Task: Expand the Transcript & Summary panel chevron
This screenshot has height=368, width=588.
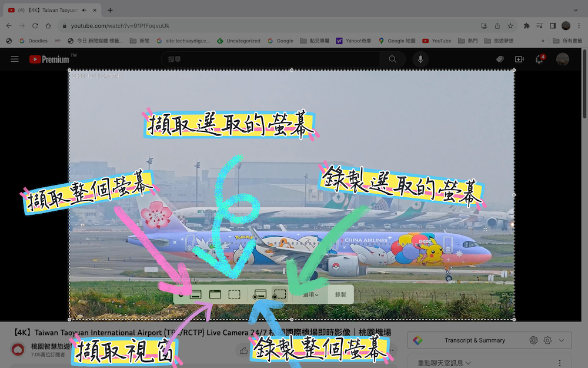Action: pyautogui.click(x=562, y=340)
